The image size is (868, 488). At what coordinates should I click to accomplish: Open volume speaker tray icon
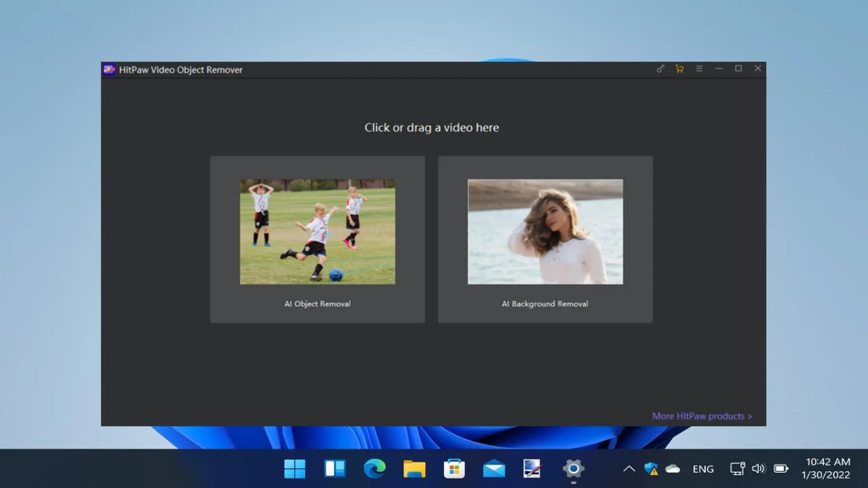click(759, 468)
